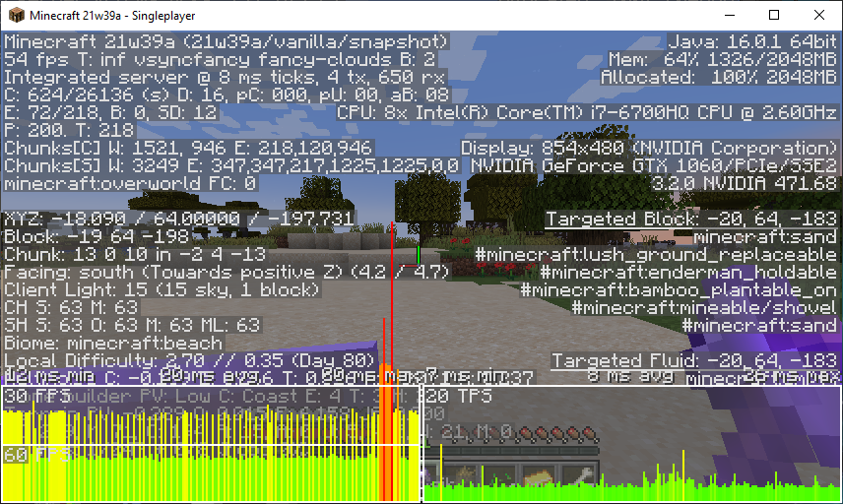Maximize the Minecraft window

coord(774,15)
